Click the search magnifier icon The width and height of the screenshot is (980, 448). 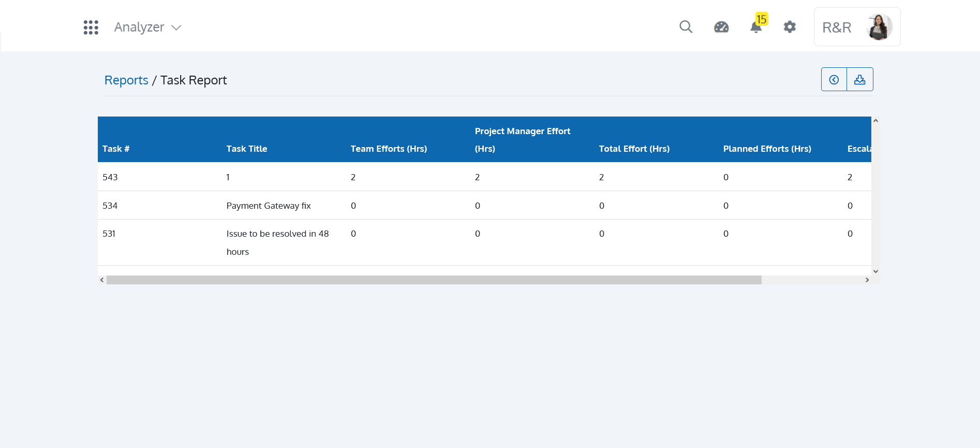click(686, 26)
